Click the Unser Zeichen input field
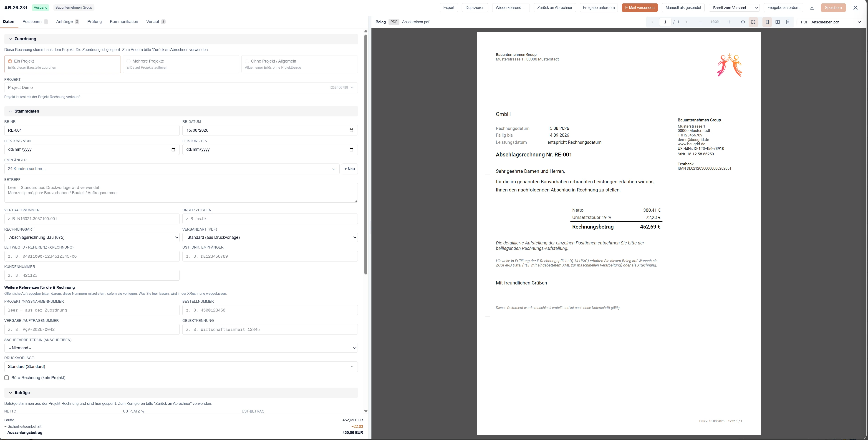The width and height of the screenshot is (868, 440). pos(270,219)
